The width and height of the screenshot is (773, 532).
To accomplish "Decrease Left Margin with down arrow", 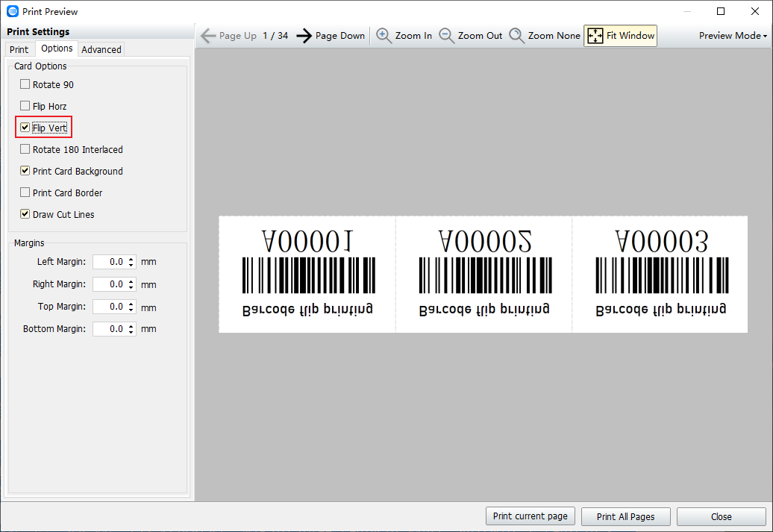I will coord(131,266).
